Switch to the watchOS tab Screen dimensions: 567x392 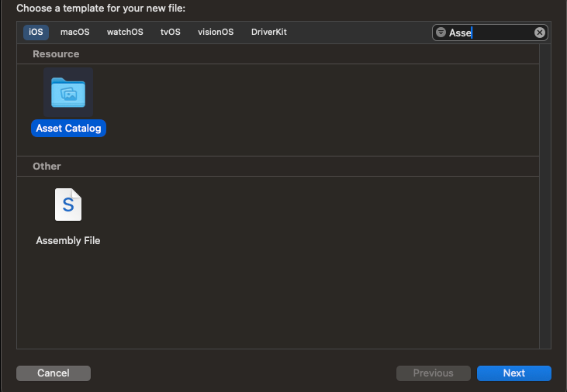[125, 32]
